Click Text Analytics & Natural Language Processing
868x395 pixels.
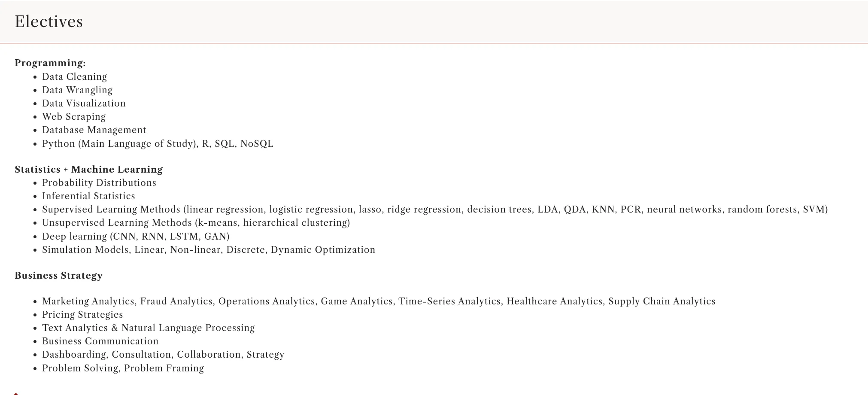click(149, 328)
